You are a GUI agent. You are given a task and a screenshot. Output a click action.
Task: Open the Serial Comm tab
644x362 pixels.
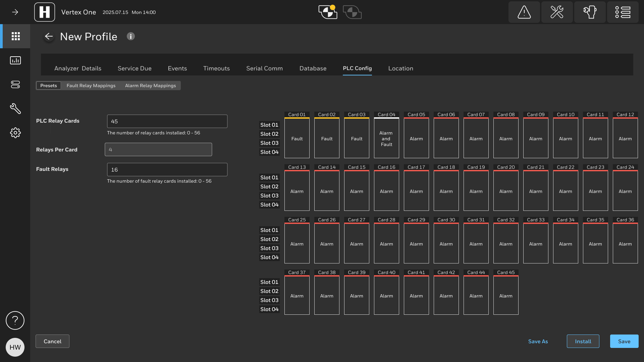pyautogui.click(x=264, y=68)
